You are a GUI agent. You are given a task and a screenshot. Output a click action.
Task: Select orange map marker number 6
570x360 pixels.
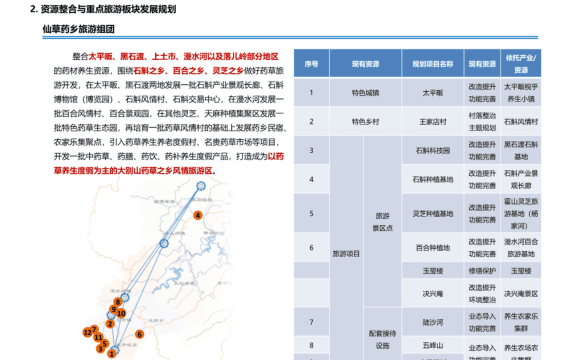coord(139,334)
